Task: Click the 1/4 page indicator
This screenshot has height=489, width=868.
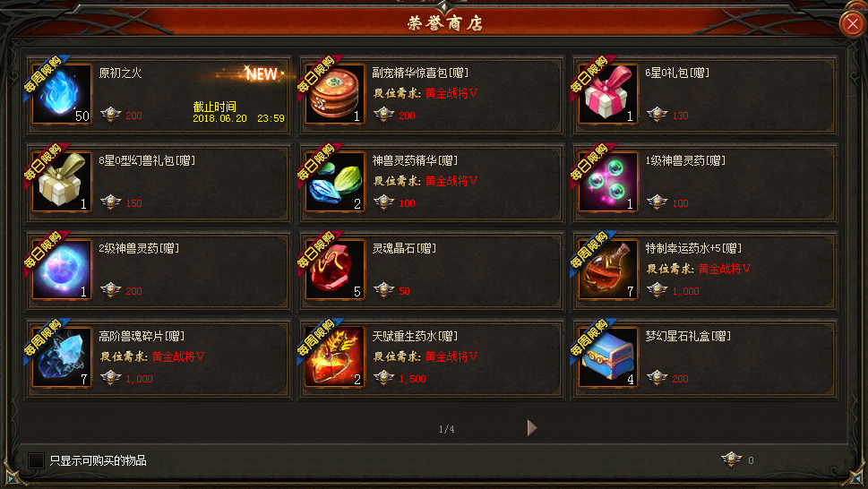Action: 447,429
